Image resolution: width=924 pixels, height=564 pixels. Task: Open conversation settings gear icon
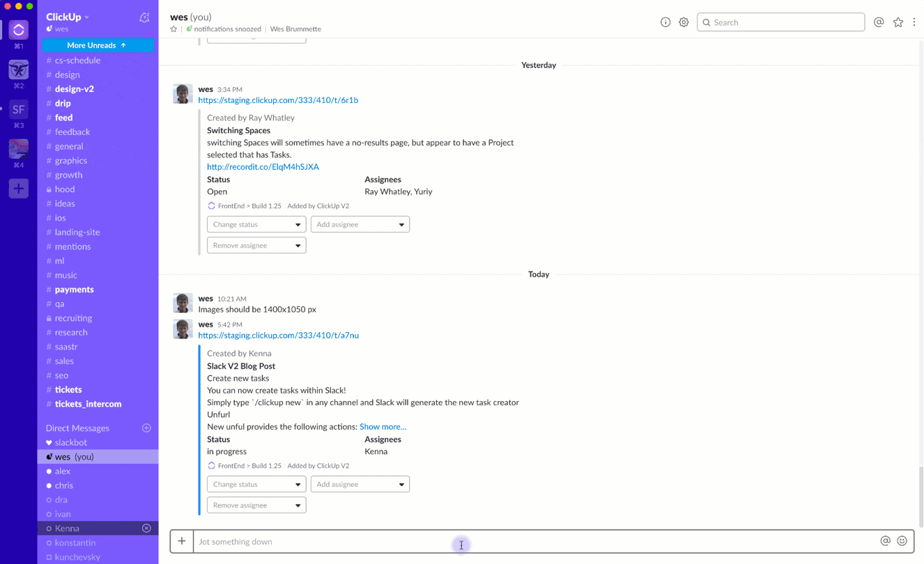click(x=684, y=22)
